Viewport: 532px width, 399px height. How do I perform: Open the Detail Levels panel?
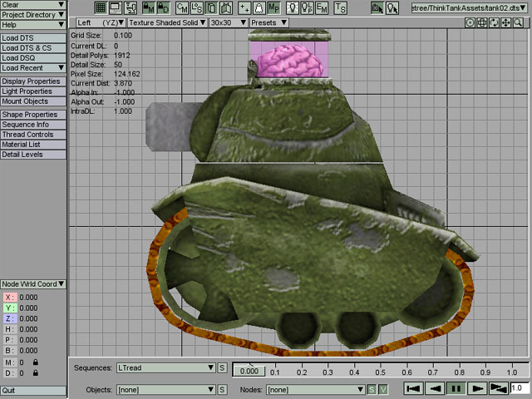[x=33, y=155]
